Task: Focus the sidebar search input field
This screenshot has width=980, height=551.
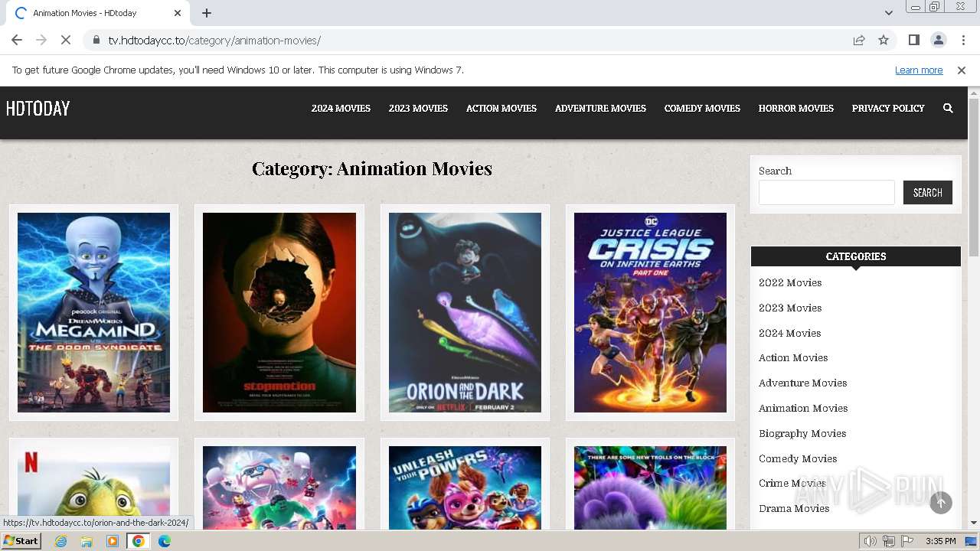Action: [827, 192]
